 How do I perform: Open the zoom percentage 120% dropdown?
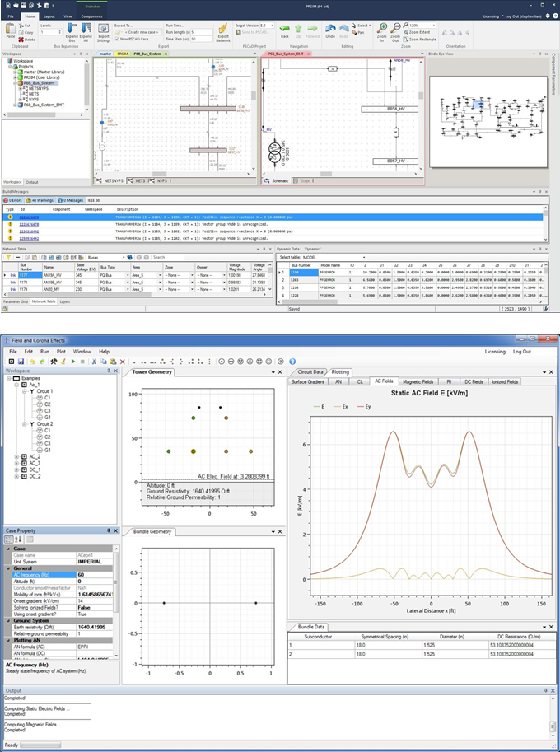434,26
